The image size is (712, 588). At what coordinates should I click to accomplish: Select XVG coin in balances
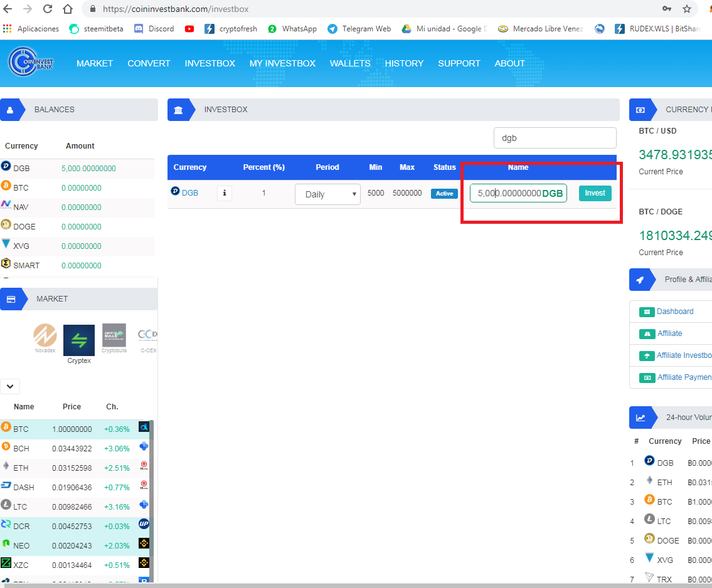pyautogui.click(x=77, y=246)
